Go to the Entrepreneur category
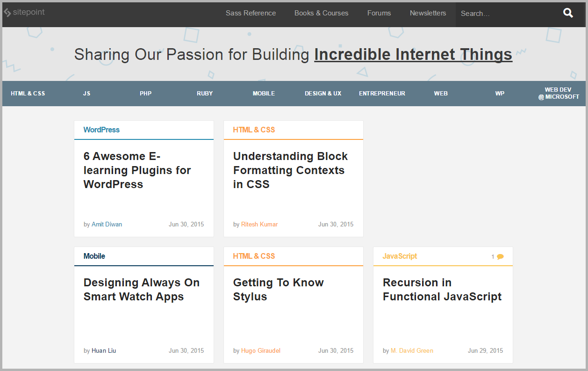Viewport: 588px width, 371px height. click(382, 94)
